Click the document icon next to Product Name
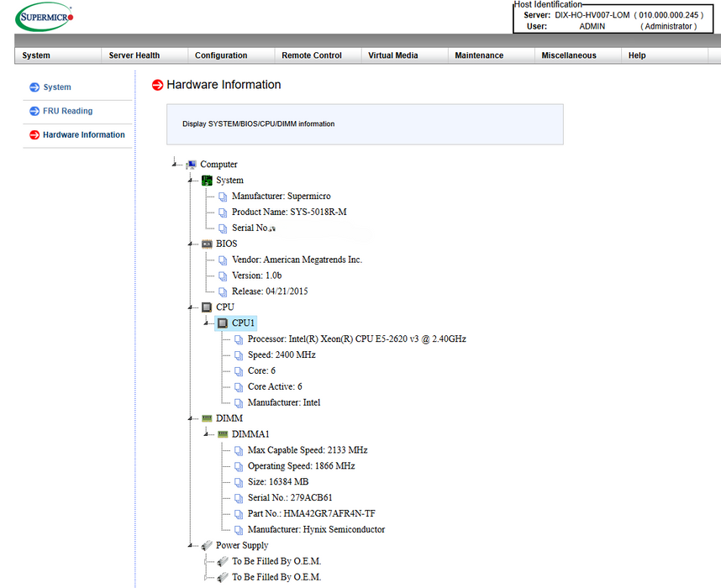This screenshot has height=588, width=721. (x=223, y=213)
